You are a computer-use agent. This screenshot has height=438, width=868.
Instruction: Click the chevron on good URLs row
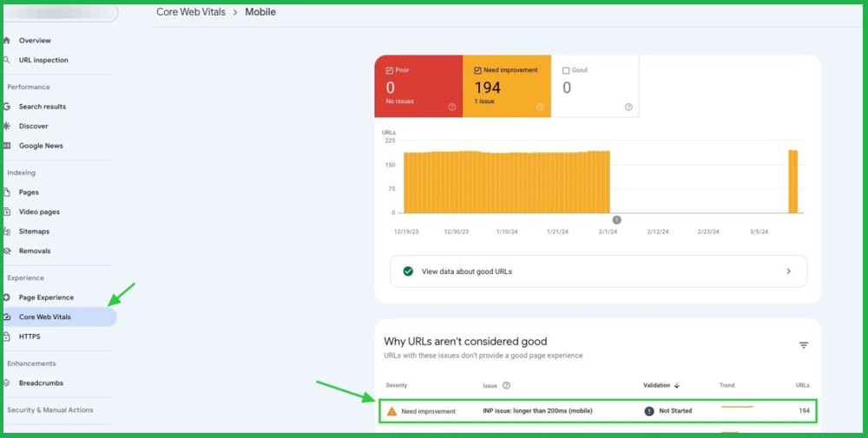tap(788, 271)
